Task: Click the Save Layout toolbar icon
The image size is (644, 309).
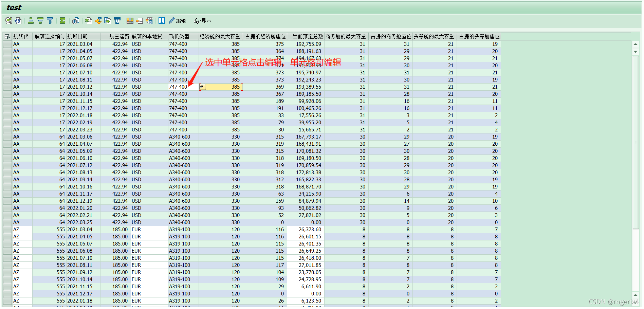Action: (x=149, y=21)
